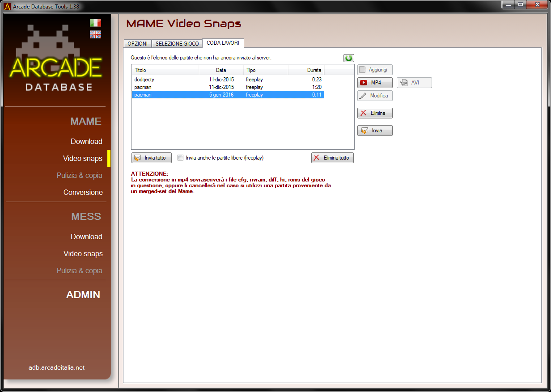
Task: Select the CODA LAVORI tab
Action: 223,43
